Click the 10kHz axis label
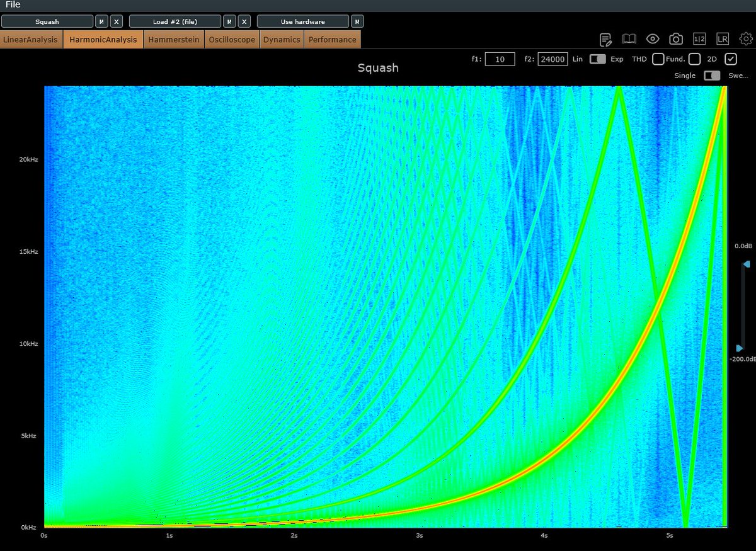 point(28,344)
